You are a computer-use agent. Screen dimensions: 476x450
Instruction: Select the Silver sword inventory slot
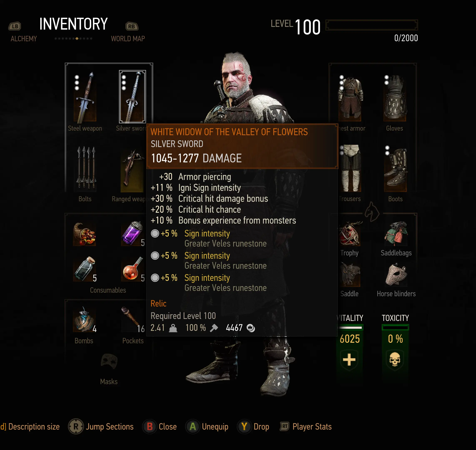tap(132, 97)
